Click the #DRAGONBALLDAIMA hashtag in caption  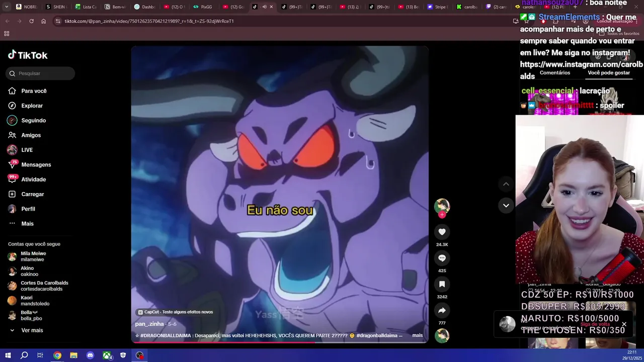(x=167, y=335)
